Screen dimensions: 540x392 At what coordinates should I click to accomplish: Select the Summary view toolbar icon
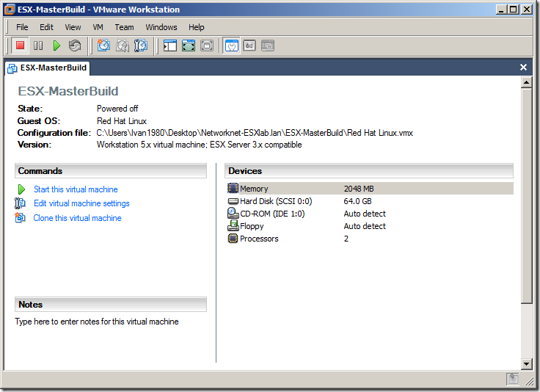click(231, 46)
